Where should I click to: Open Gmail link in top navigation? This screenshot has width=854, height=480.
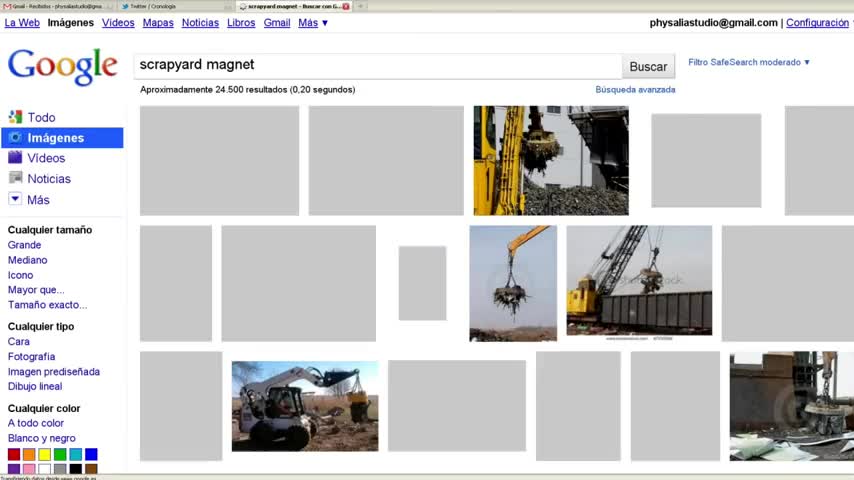(277, 23)
